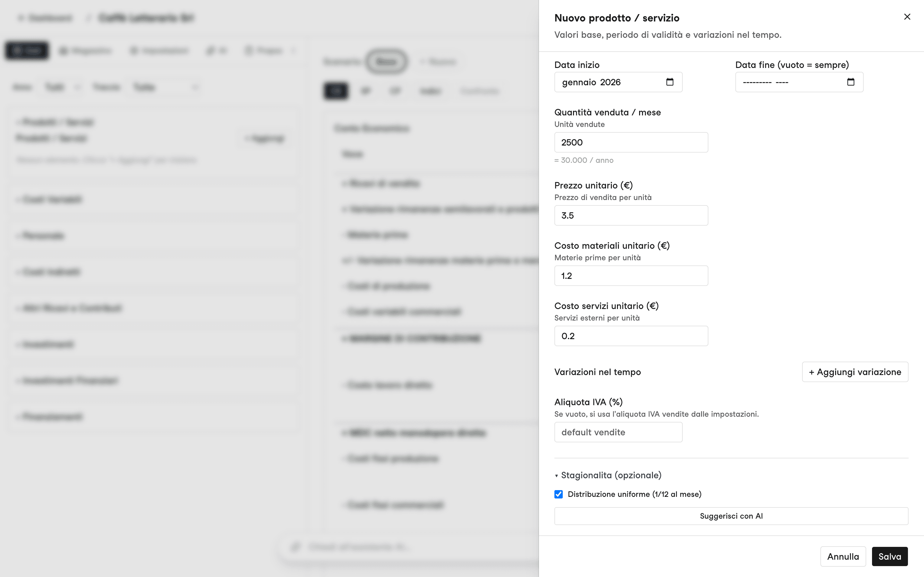The image size is (924, 577).
Task: Cancel with the Annulla button
Action: 843,556
